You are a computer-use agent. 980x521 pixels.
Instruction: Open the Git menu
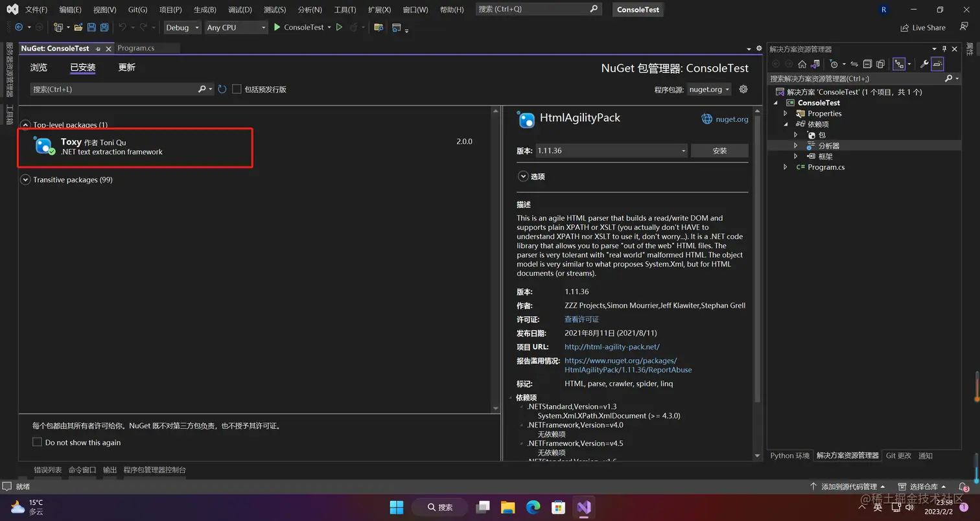[x=137, y=10]
